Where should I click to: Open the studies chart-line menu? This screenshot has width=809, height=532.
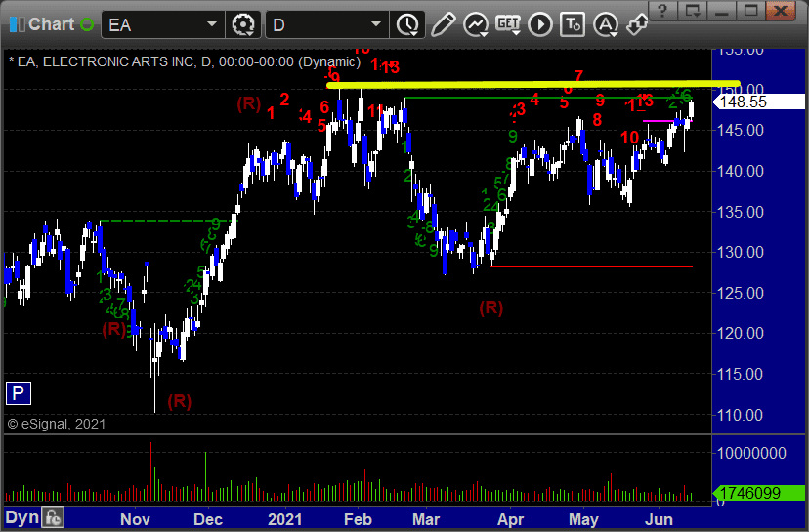(476, 24)
